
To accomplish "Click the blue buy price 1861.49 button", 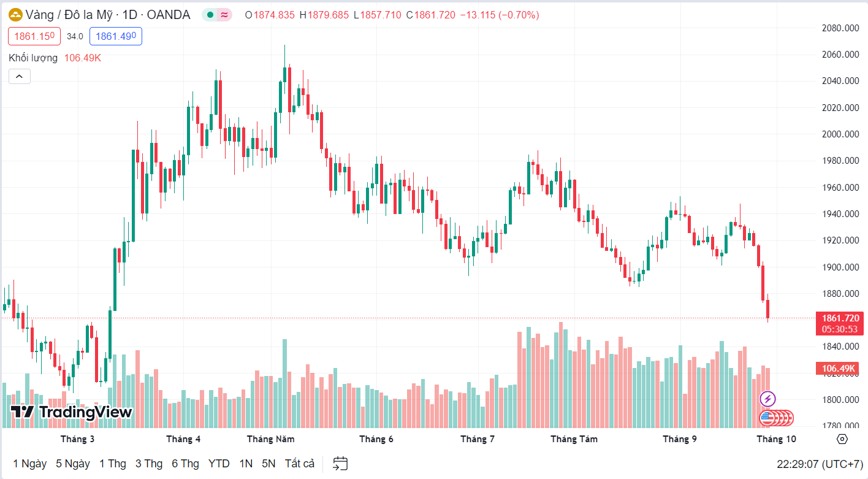I will (x=115, y=36).
